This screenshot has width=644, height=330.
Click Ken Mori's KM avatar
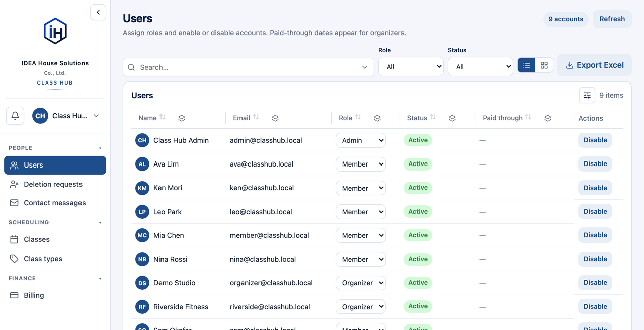[142, 188]
